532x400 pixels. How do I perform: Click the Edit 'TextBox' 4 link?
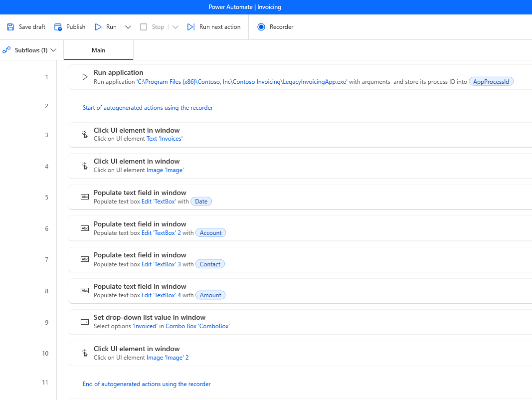click(x=161, y=295)
